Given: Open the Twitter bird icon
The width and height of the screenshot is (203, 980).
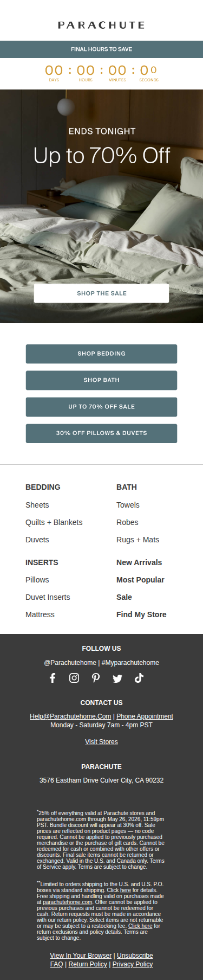Looking at the screenshot, I should [117, 678].
